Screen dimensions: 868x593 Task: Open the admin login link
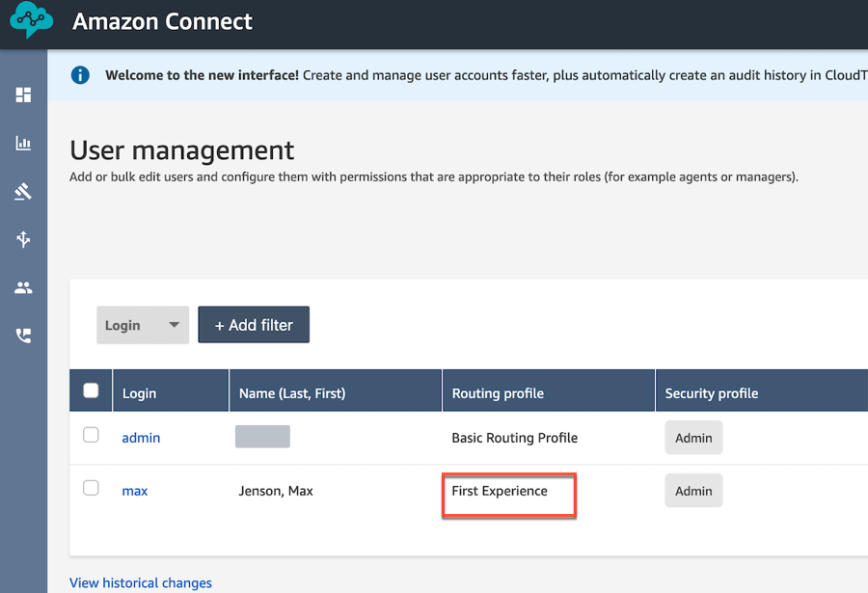point(141,438)
